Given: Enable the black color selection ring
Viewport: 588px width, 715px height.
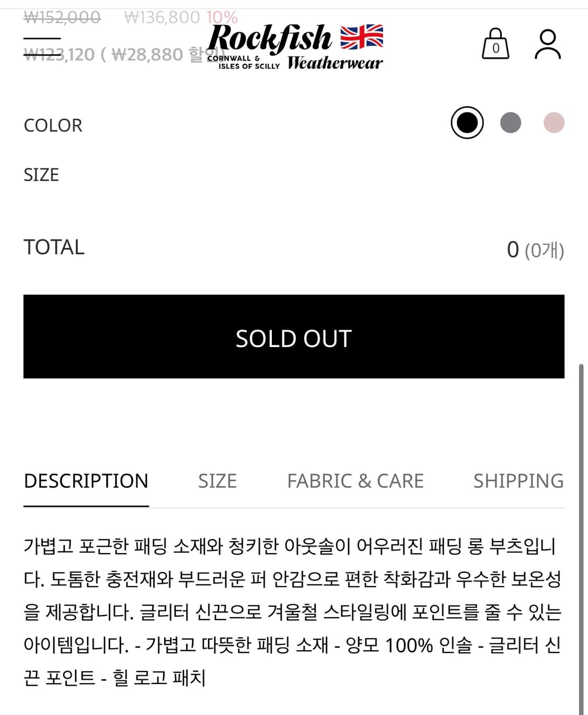Looking at the screenshot, I should coord(467,122).
